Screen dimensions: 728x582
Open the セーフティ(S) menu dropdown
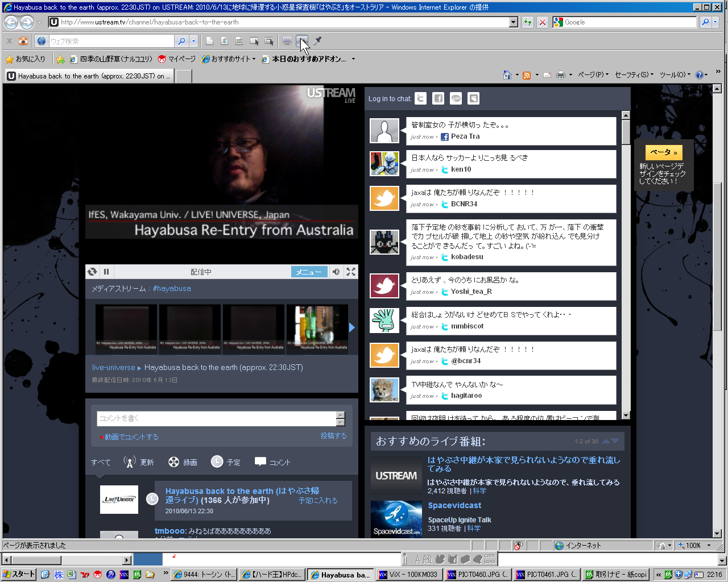coord(634,75)
